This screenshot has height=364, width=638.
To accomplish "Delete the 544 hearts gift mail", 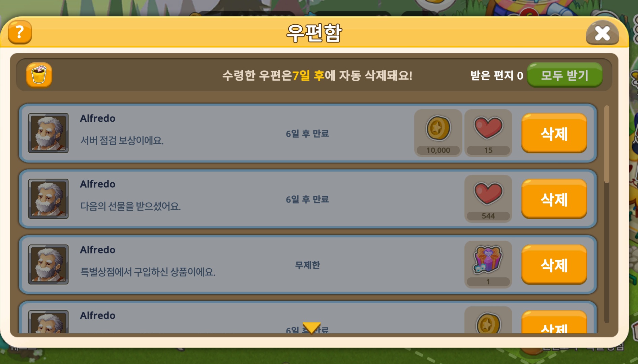I will tap(554, 199).
